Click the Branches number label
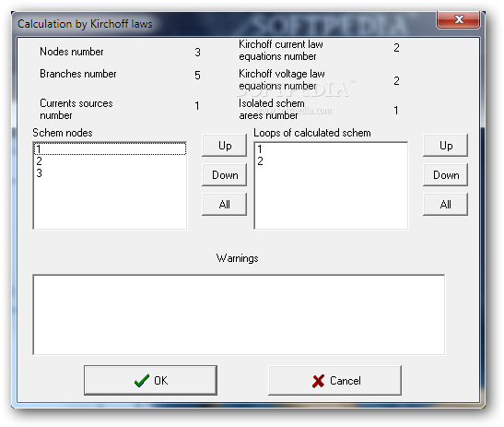504x427 pixels. pyautogui.click(x=78, y=74)
